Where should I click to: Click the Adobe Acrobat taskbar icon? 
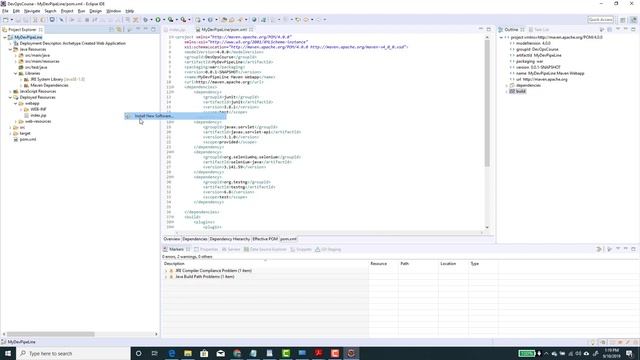(318, 353)
